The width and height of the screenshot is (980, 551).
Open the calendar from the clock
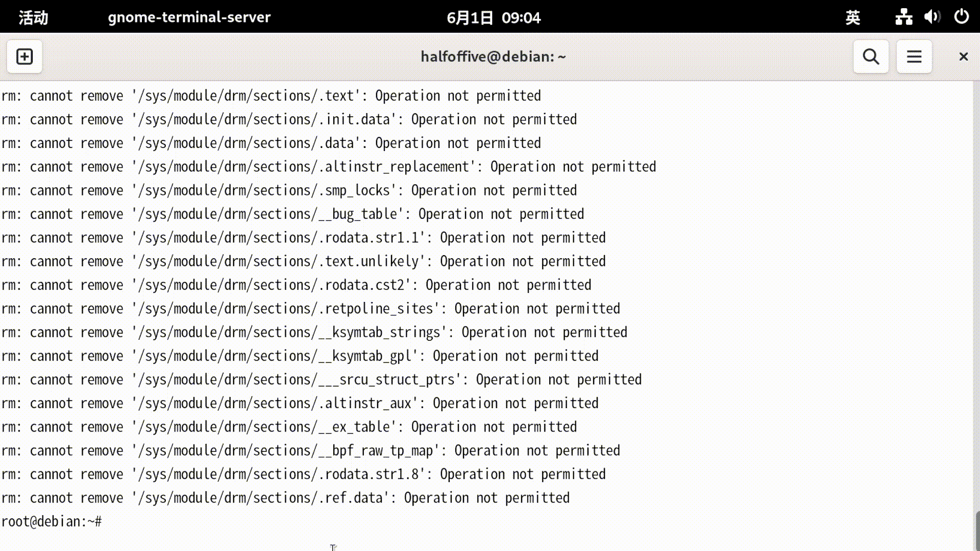tap(493, 17)
